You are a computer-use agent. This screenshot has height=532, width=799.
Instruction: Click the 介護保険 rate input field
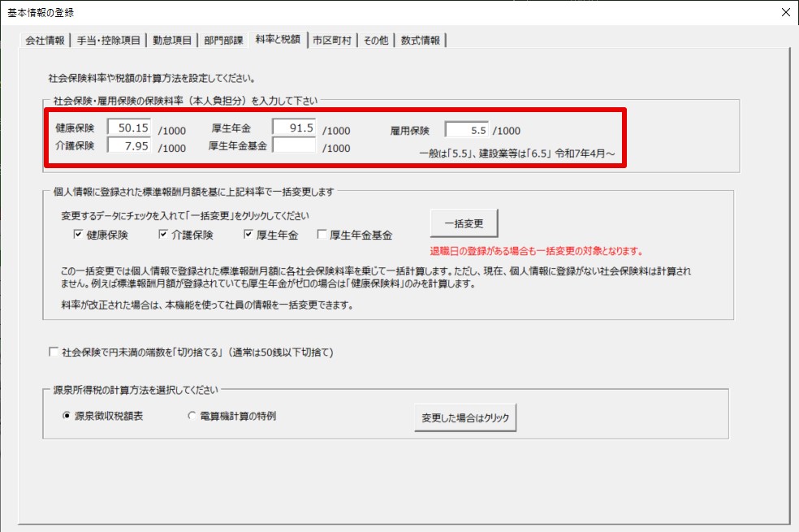click(x=130, y=145)
